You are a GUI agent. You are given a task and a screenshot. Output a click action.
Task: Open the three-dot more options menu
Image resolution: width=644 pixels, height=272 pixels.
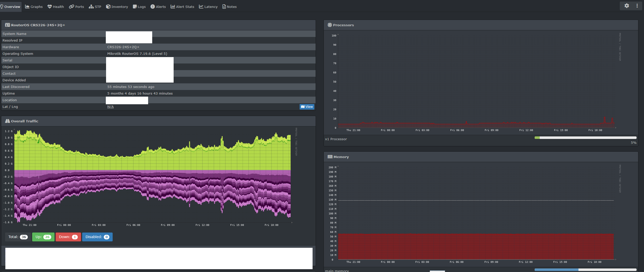637,6
